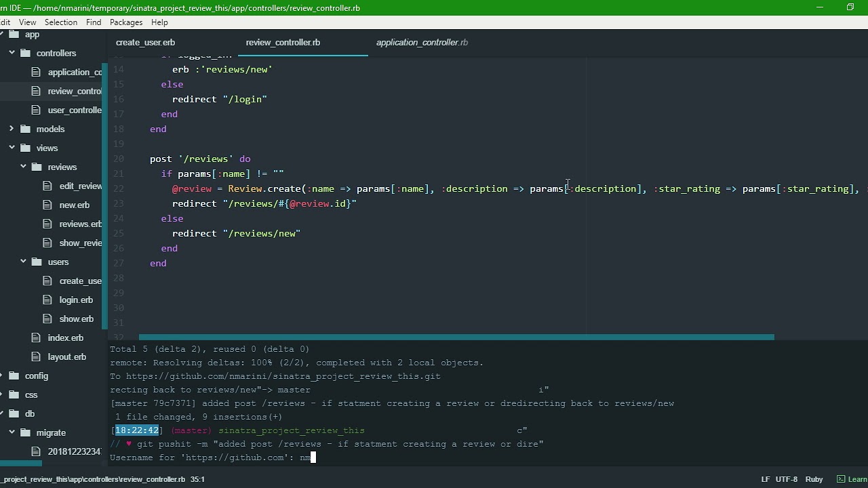Open the Packages menu
868x488 pixels.
126,22
